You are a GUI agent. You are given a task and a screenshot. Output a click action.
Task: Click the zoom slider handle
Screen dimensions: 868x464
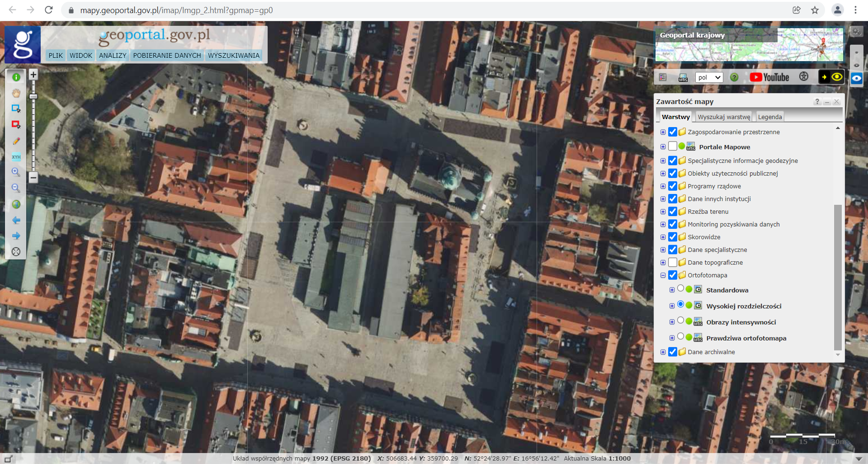click(x=33, y=96)
